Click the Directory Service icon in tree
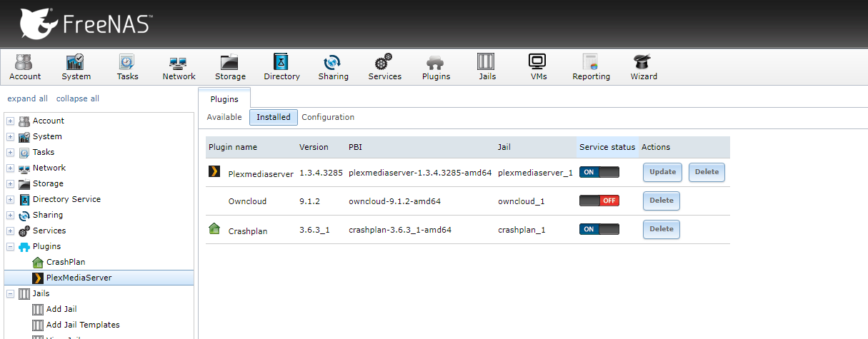Image resolution: width=868 pixels, height=339 pixels. tap(24, 199)
